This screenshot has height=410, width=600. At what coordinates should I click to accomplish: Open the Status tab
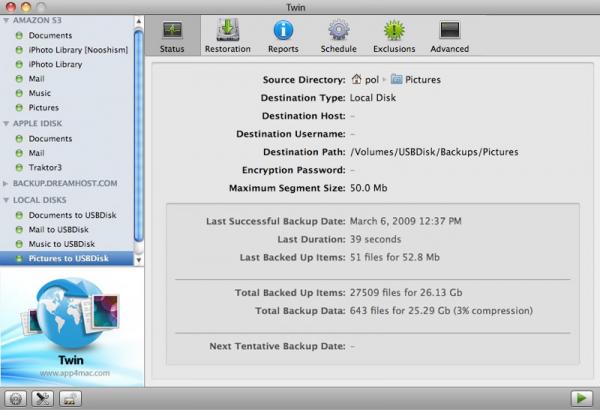172,36
